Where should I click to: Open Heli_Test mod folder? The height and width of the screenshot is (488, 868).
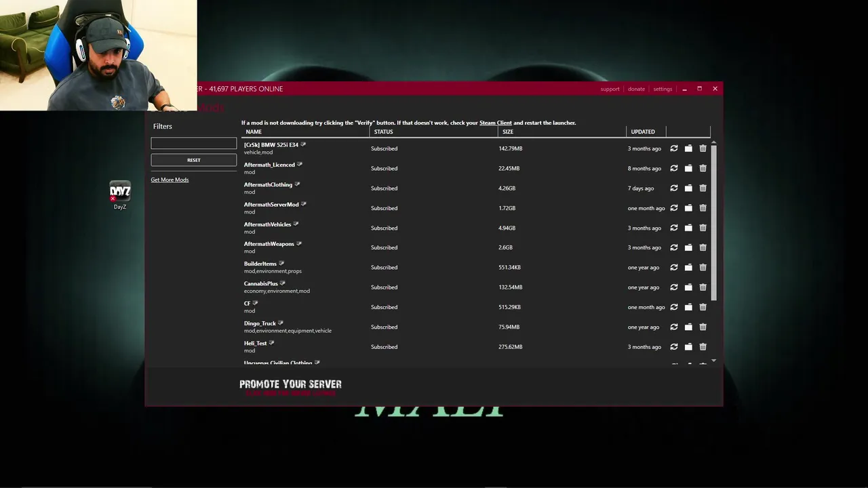click(x=688, y=347)
